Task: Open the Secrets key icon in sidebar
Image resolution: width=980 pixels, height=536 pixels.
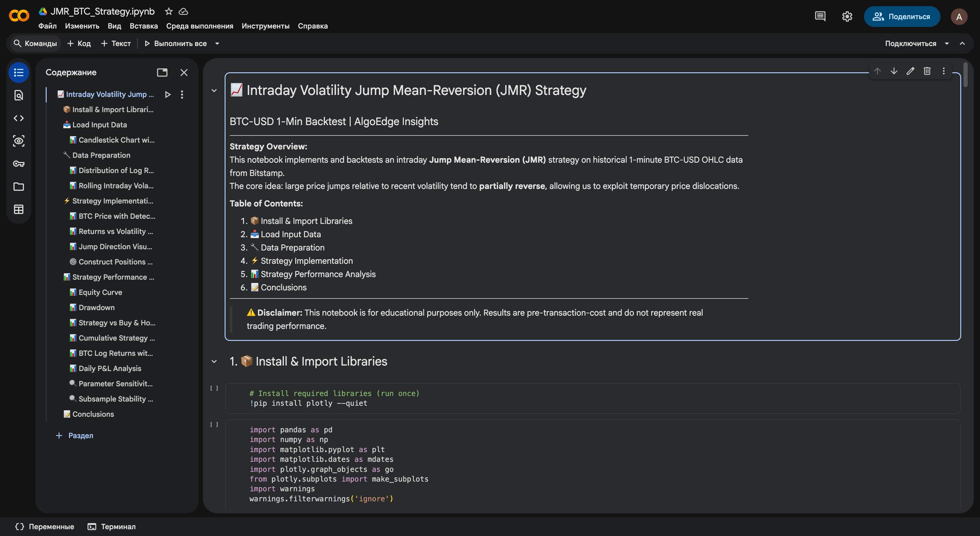Action: coord(19,164)
